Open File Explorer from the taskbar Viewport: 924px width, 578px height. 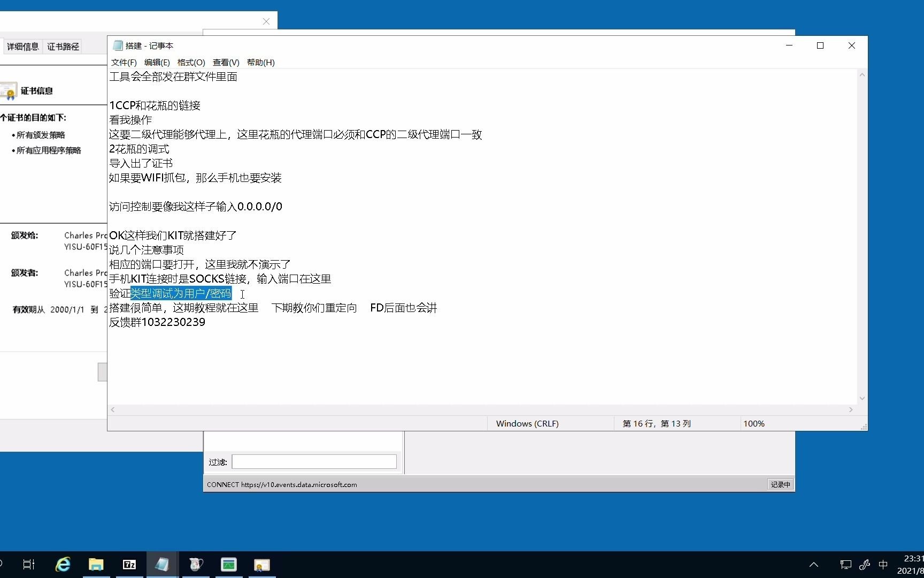(96, 564)
